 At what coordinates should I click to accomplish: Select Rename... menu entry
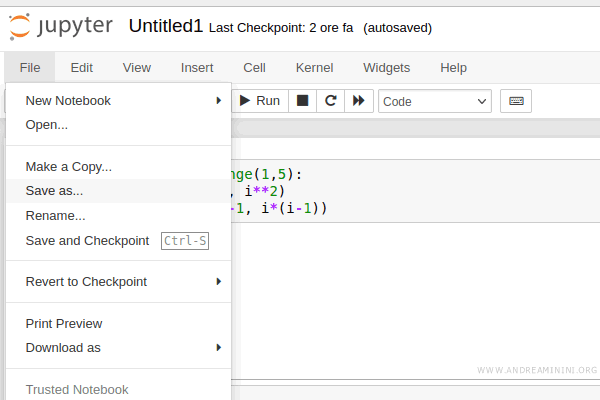[56, 215]
